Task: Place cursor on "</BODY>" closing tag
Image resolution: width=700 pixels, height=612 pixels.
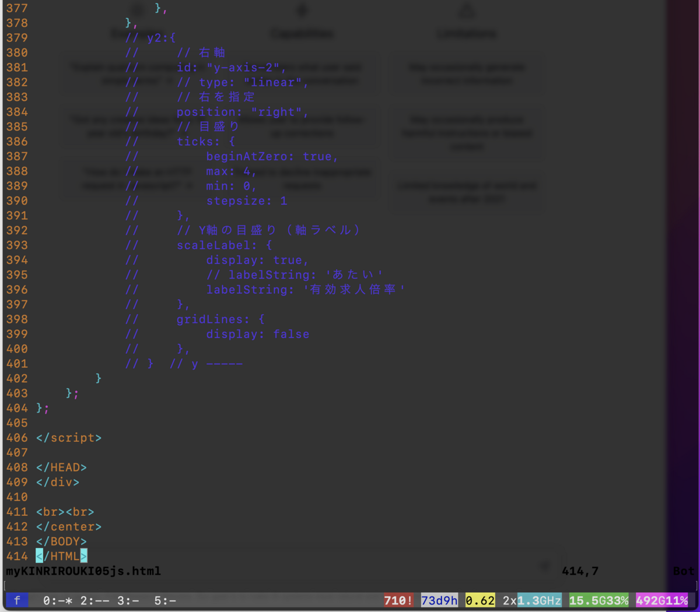Action: point(61,541)
